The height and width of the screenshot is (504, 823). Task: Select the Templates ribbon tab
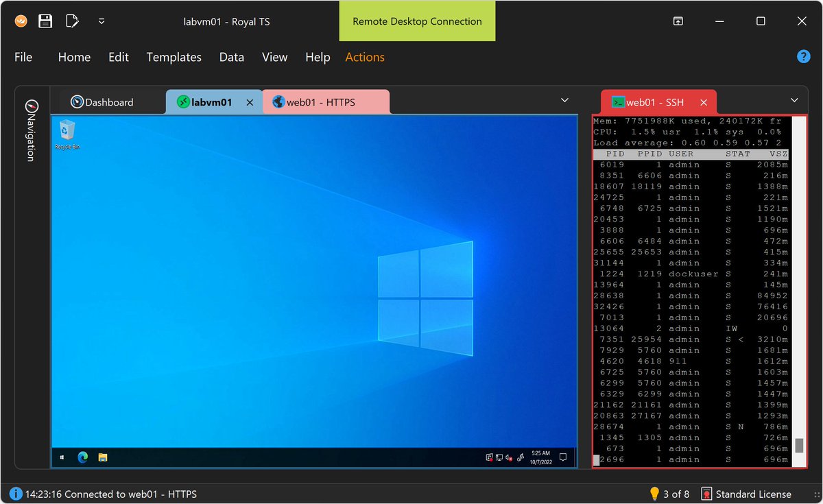tap(174, 57)
